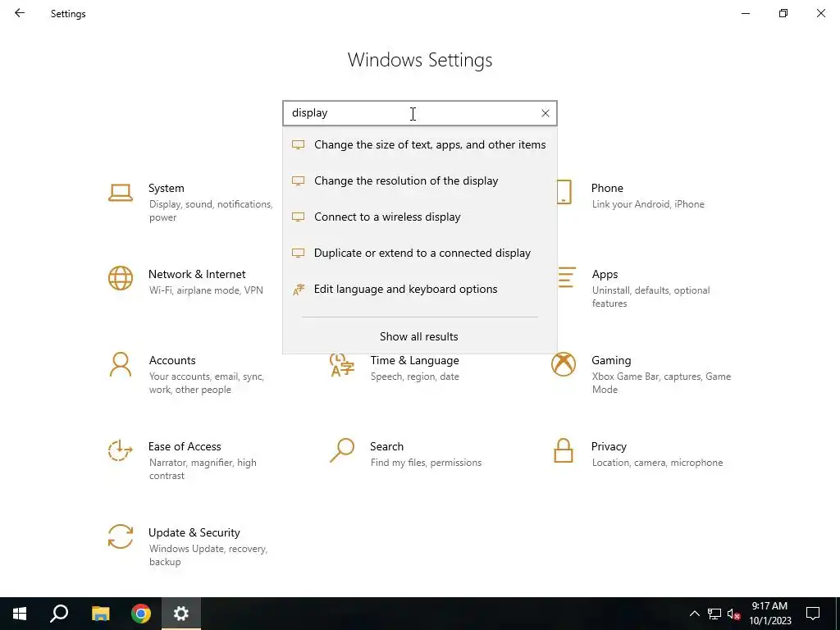The height and width of the screenshot is (630, 840).
Task: Select 'Edit language and keyboard options'
Action: point(419,290)
